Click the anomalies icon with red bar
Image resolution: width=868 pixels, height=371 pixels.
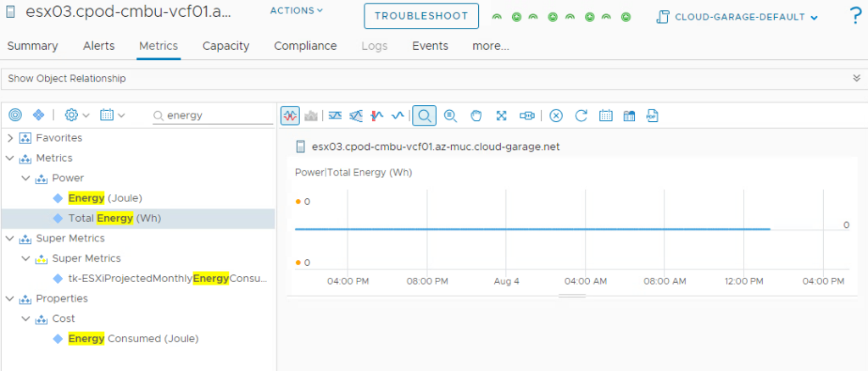click(377, 115)
